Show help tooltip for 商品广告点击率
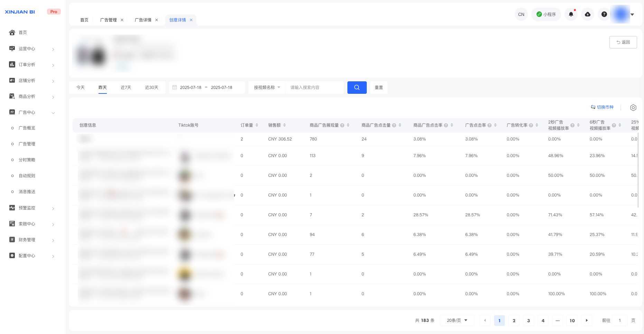The height and width of the screenshot is (334, 644). (x=446, y=125)
